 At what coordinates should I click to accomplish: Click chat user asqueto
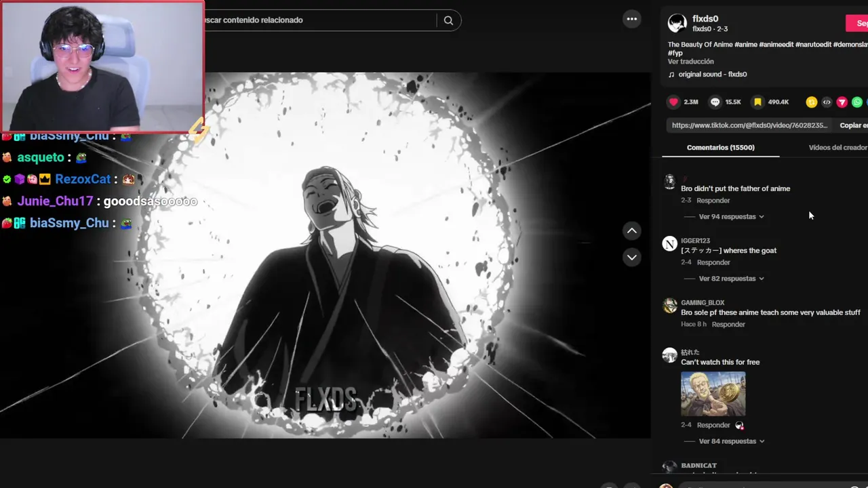tap(41, 157)
